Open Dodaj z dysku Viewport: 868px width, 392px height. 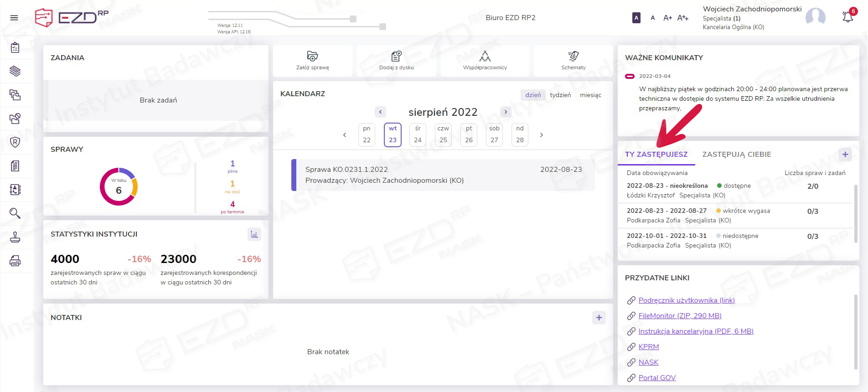click(396, 60)
